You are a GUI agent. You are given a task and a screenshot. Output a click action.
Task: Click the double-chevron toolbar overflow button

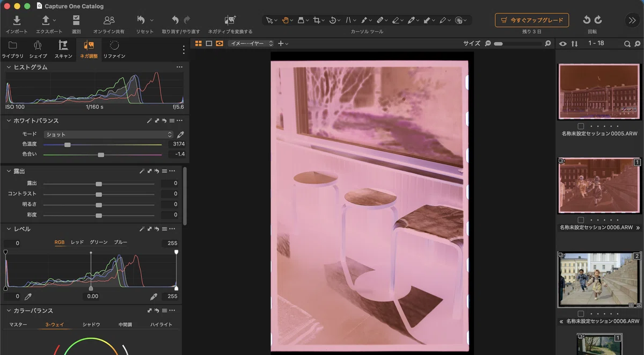click(x=632, y=20)
